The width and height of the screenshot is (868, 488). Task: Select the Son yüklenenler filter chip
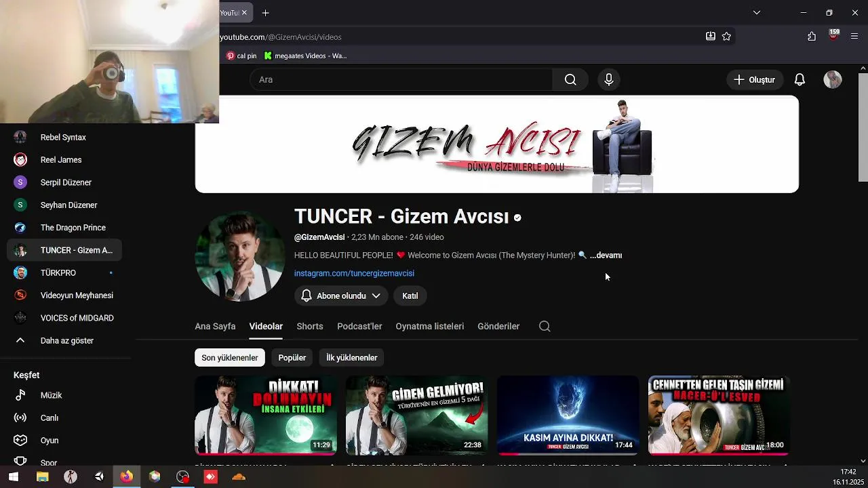(230, 357)
